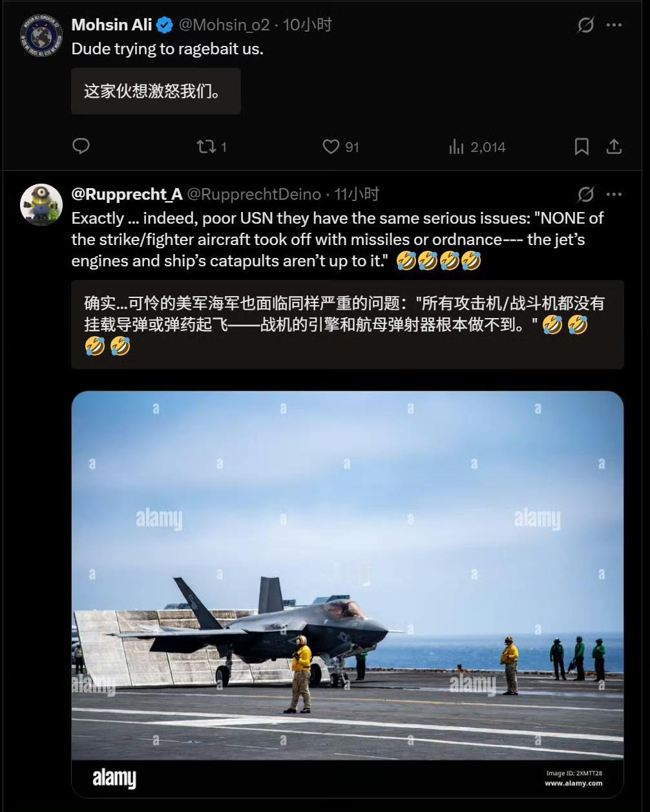
Task: Open the F-35 carrier deck photo
Action: [x=348, y=594]
